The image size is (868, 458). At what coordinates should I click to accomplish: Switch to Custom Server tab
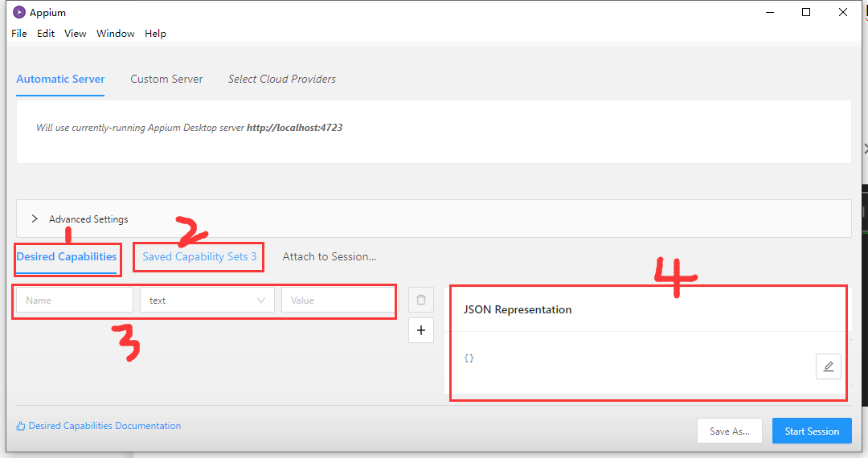166,79
